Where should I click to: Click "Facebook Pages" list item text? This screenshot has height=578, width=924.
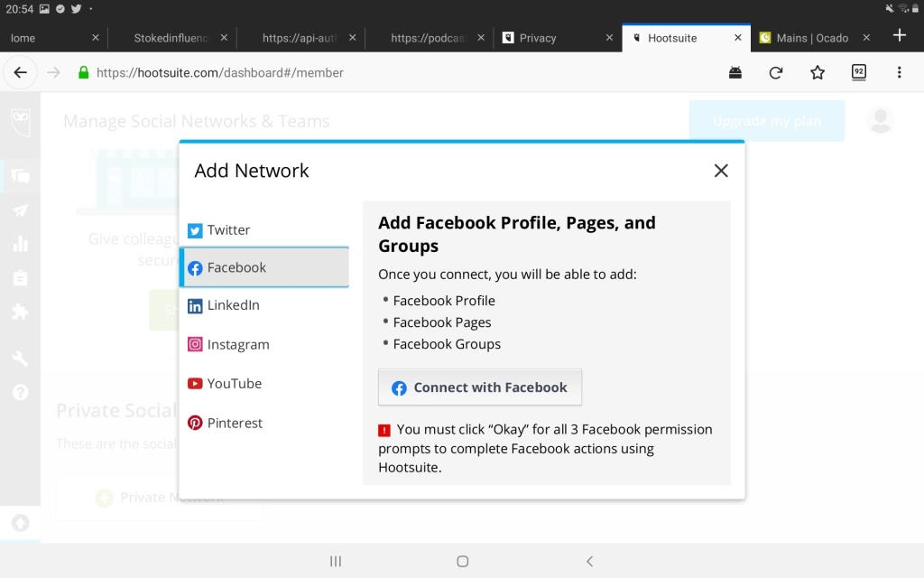442,322
